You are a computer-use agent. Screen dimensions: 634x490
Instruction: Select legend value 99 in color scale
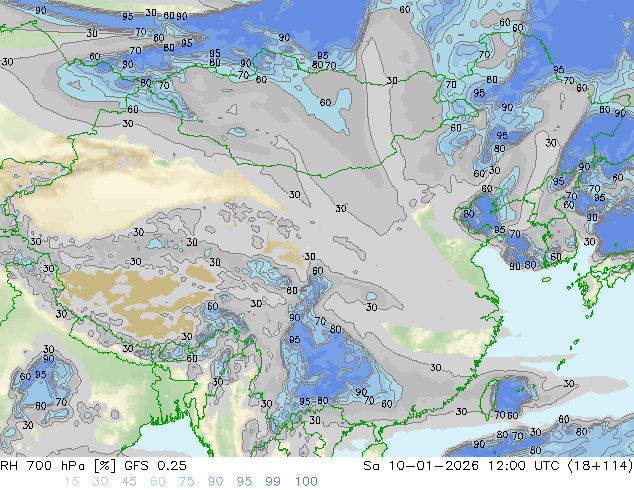pos(273,482)
